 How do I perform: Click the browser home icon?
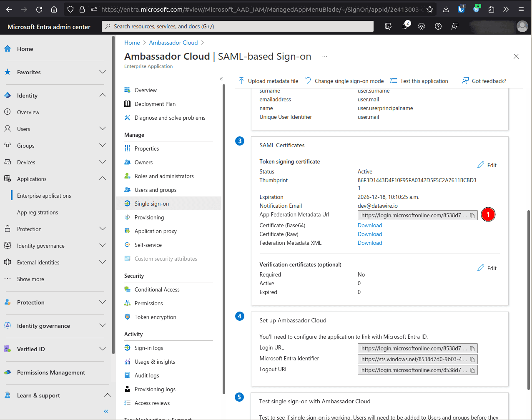pyautogui.click(x=54, y=9)
